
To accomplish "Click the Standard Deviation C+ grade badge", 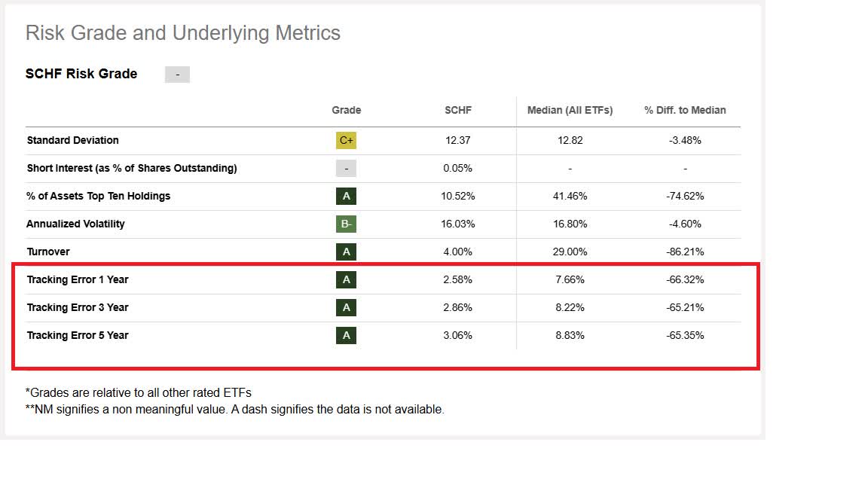I will tap(346, 140).
